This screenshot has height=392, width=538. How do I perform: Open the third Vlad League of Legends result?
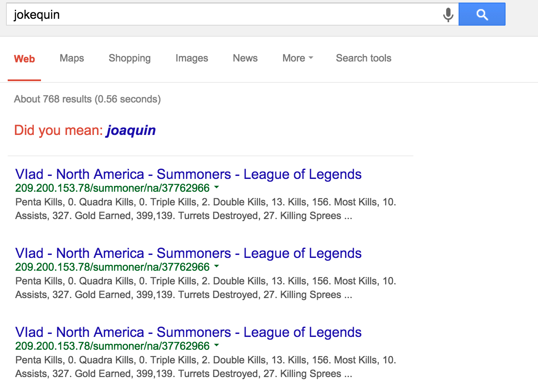click(x=188, y=332)
